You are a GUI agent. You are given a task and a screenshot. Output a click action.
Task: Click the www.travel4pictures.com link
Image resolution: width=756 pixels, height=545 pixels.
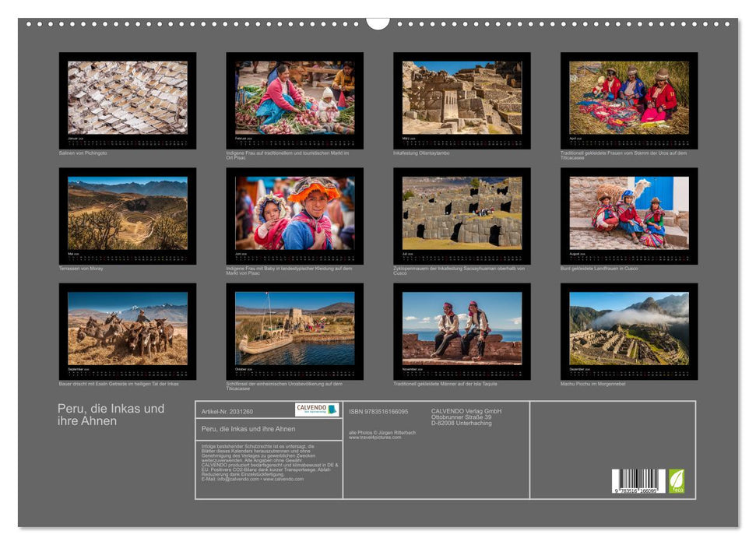pos(375,438)
